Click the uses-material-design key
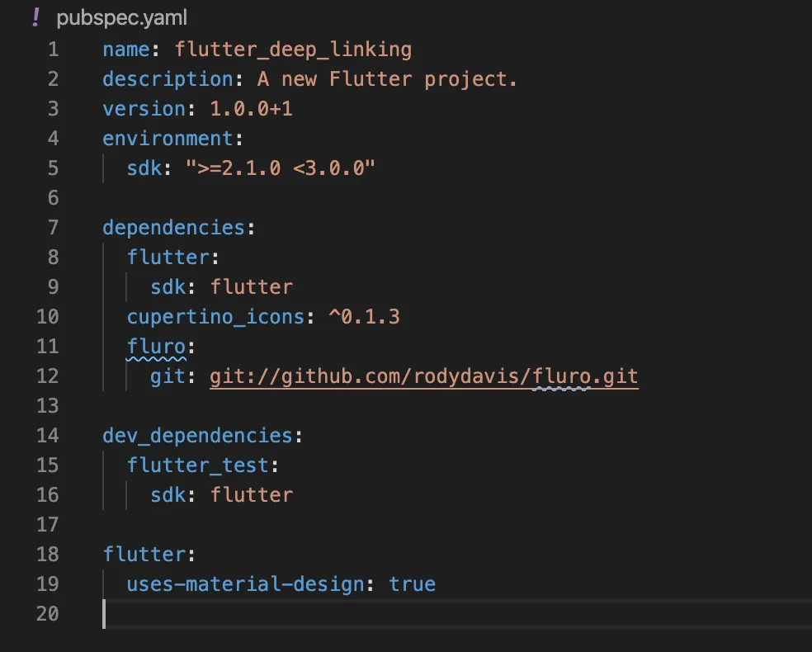This screenshot has width=812, height=652. click(245, 584)
